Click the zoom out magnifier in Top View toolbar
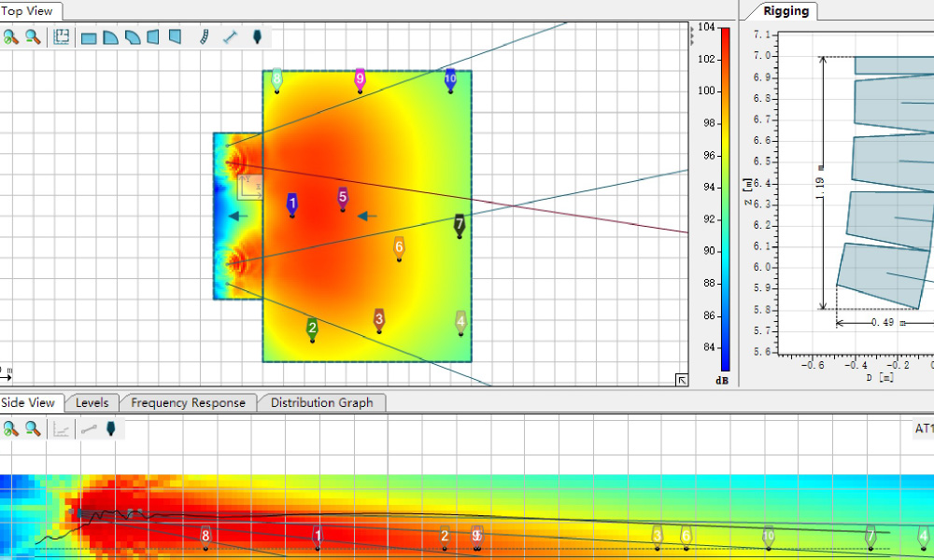 tap(33, 37)
